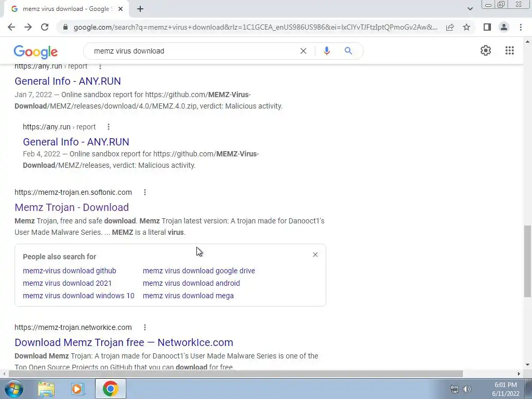This screenshot has height=399, width=532.
Task: Open options for first any.run result
Action: [100, 66]
